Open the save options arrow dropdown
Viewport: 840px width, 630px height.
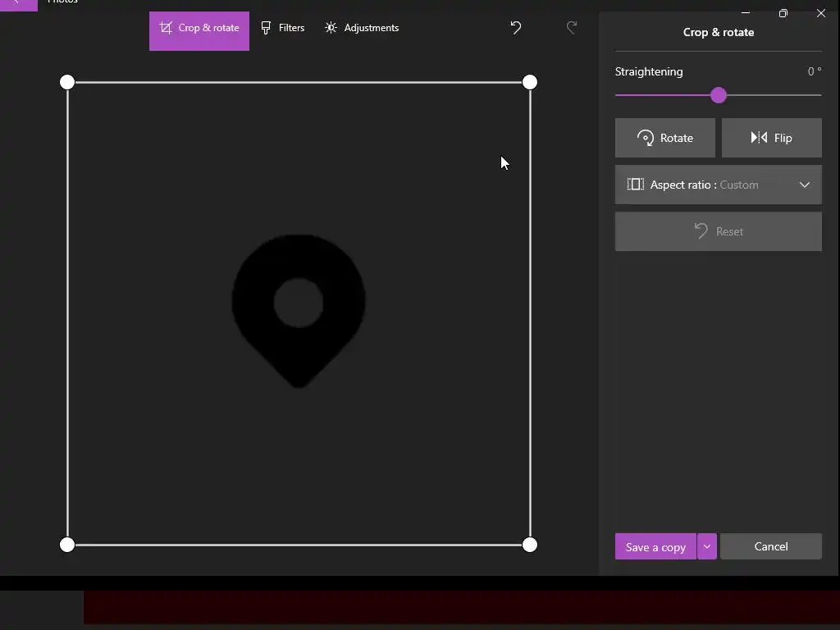707,546
